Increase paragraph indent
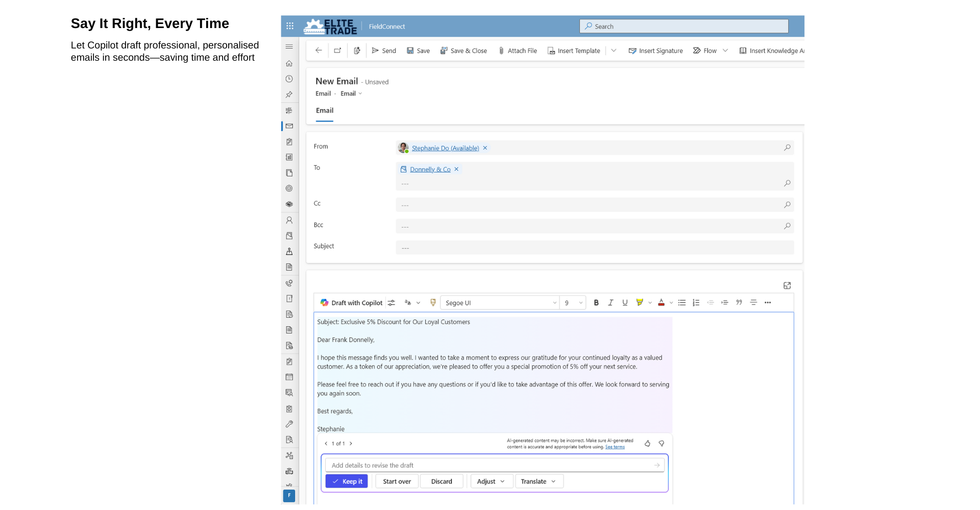The height and width of the screenshot is (510, 980). click(x=725, y=303)
